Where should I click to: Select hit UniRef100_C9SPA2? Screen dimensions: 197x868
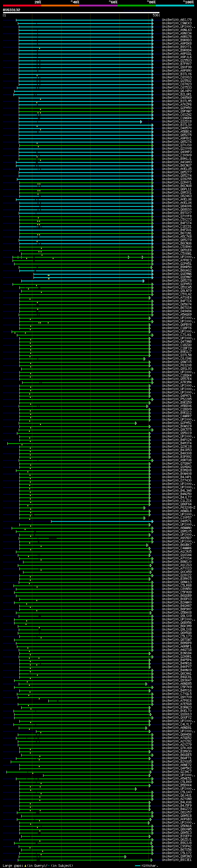[x=176, y=846]
